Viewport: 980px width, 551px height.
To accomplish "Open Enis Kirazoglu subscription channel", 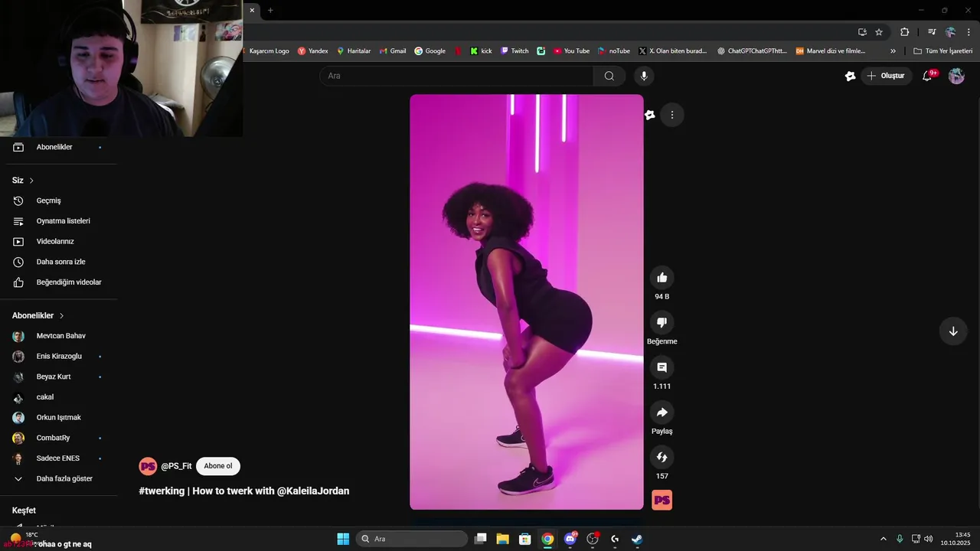I will 59,356.
